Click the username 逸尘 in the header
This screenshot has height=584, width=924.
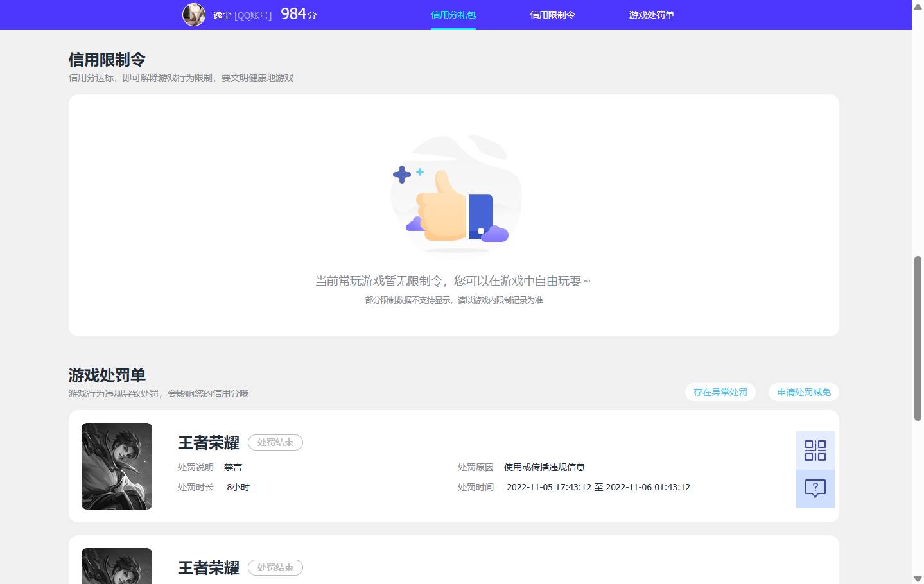point(222,15)
